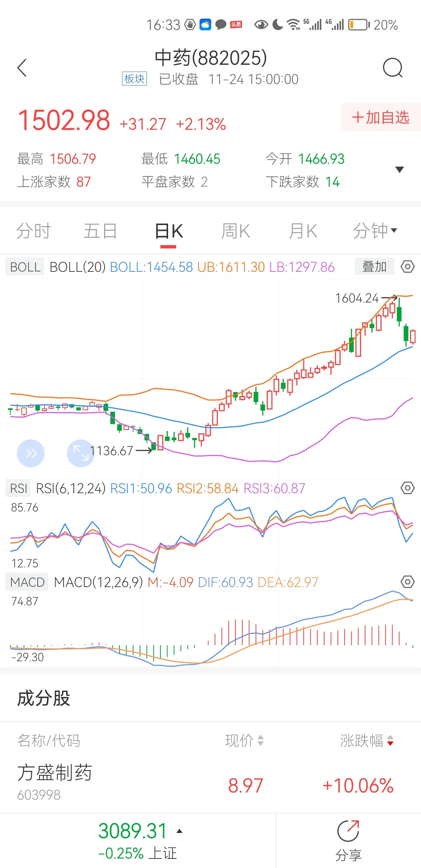
Task: Tap the back arrow icon
Action: [x=22, y=68]
